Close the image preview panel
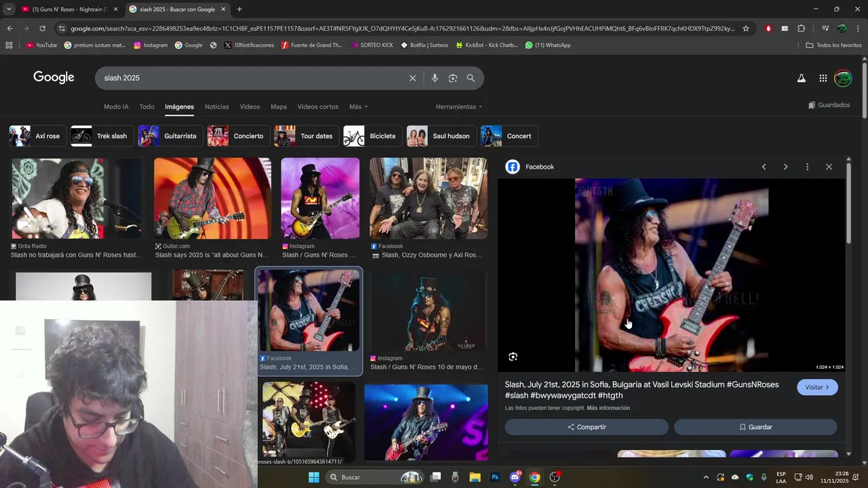The image size is (868, 488). click(829, 167)
